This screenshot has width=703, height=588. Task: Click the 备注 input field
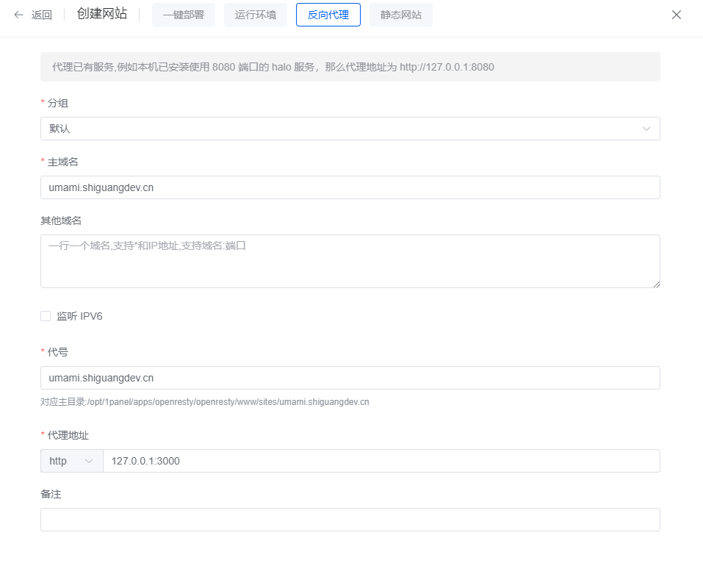point(350,520)
